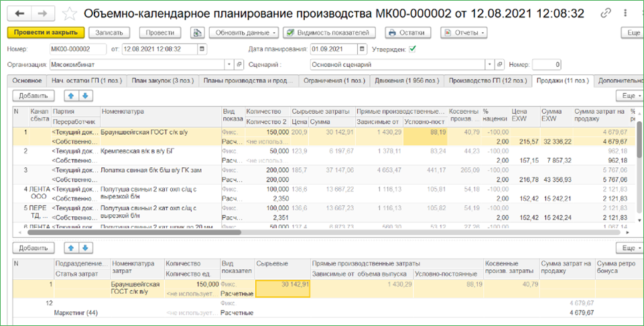The height and width of the screenshot is (326, 644).
Task: Add document to favorites with star icon
Action: point(70,14)
